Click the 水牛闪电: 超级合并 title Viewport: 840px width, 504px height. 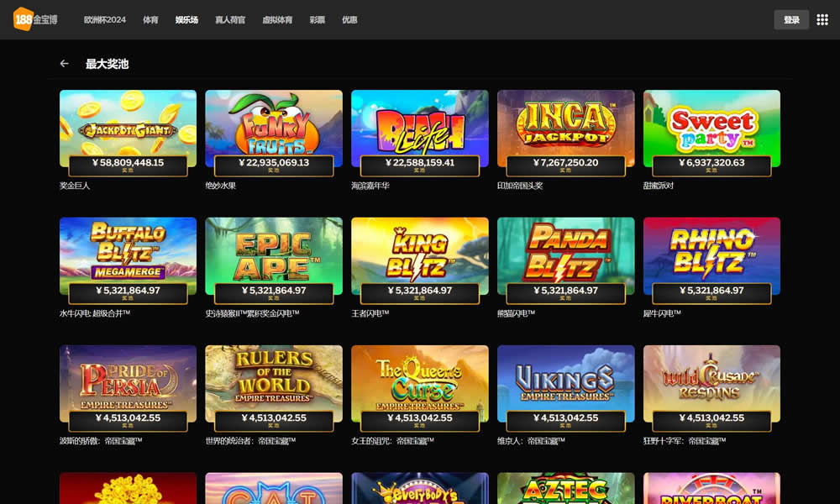95,313
